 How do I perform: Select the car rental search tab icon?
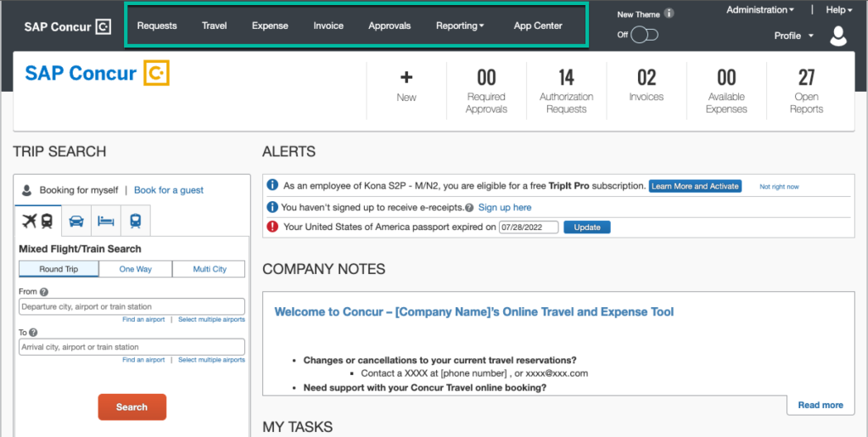click(76, 221)
